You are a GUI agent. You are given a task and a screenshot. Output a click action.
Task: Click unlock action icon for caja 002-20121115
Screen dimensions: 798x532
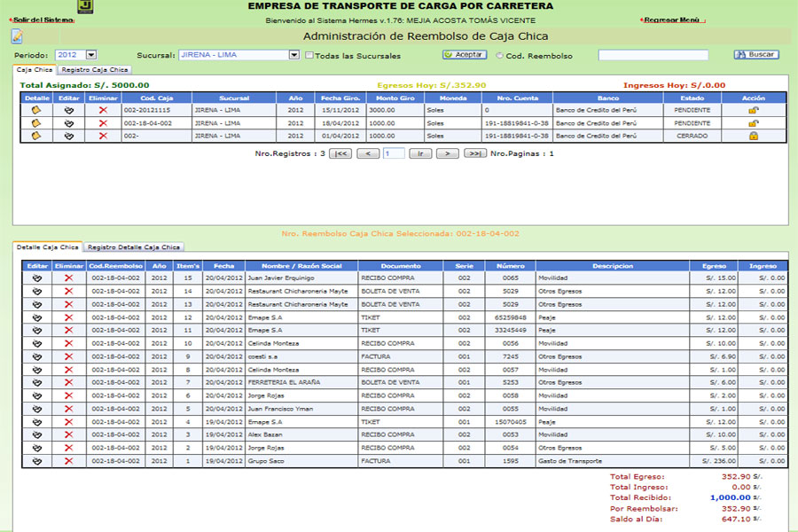click(753, 110)
